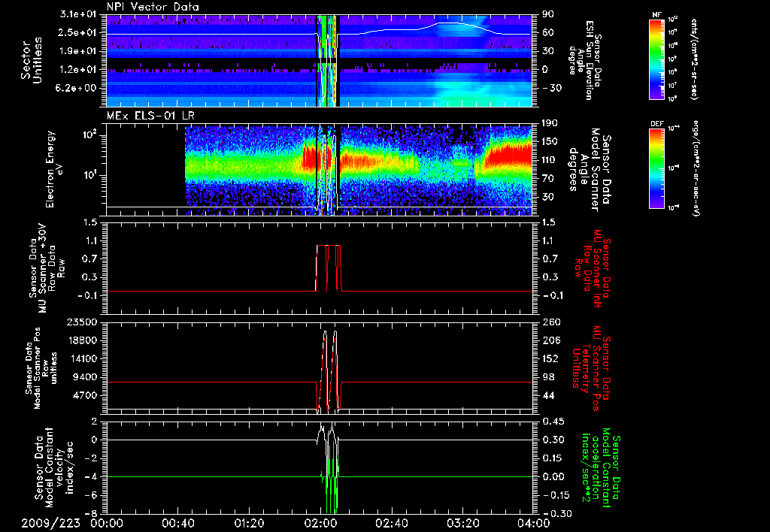The width and height of the screenshot is (770, 532).
Task: Click the "0.45" acceleration tick label
Action: [x=553, y=422]
